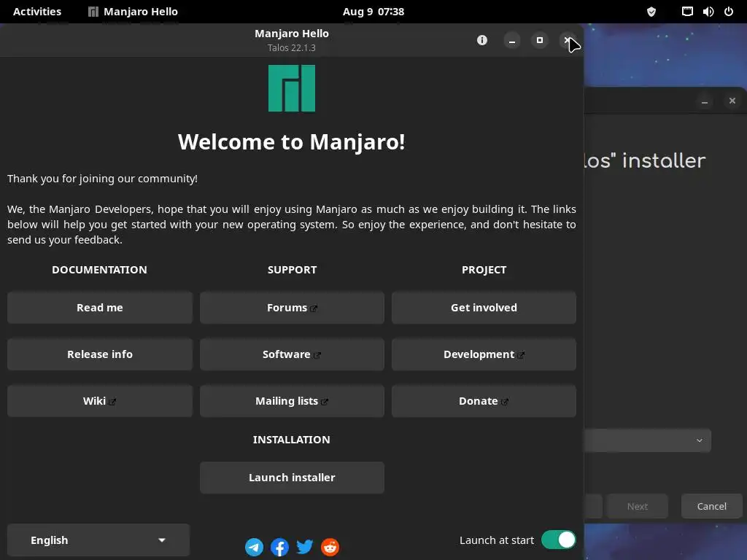The width and height of the screenshot is (747, 560).
Task: Click the network icon in top bar
Action: tap(687, 12)
